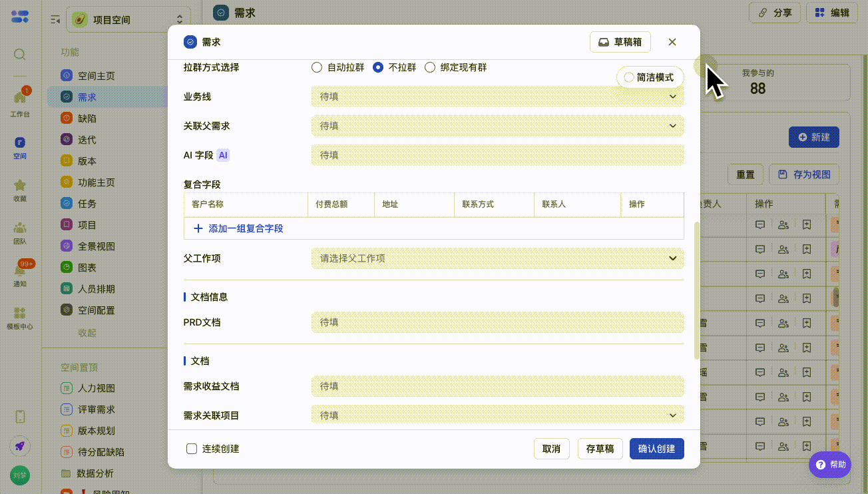868x494 pixels.
Task: Click 重置 button in background page
Action: (746, 174)
